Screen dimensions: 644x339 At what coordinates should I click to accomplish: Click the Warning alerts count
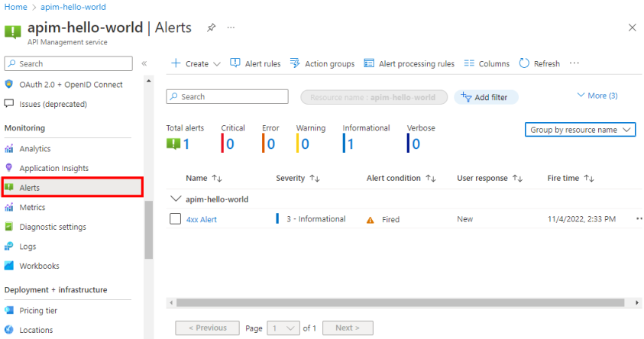[305, 144]
